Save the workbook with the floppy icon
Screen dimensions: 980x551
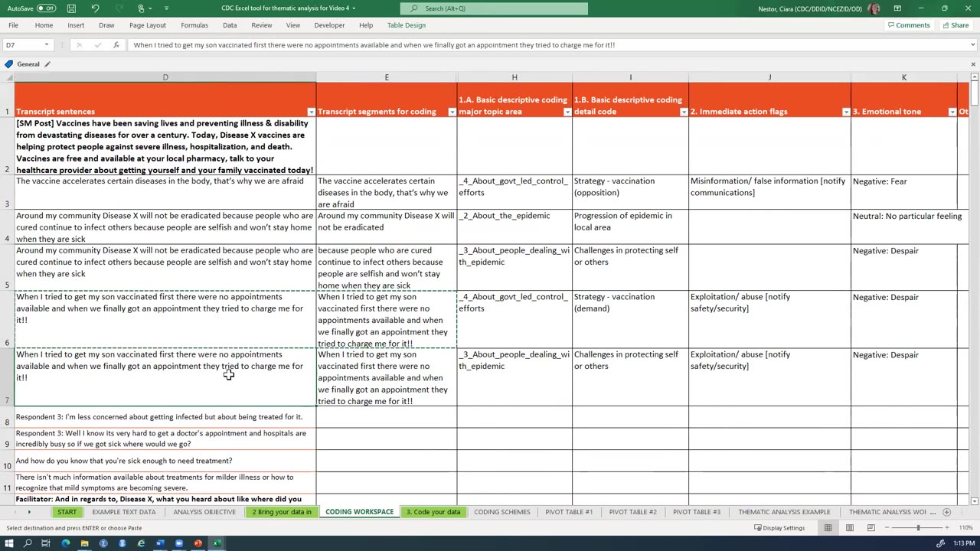click(x=71, y=8)
